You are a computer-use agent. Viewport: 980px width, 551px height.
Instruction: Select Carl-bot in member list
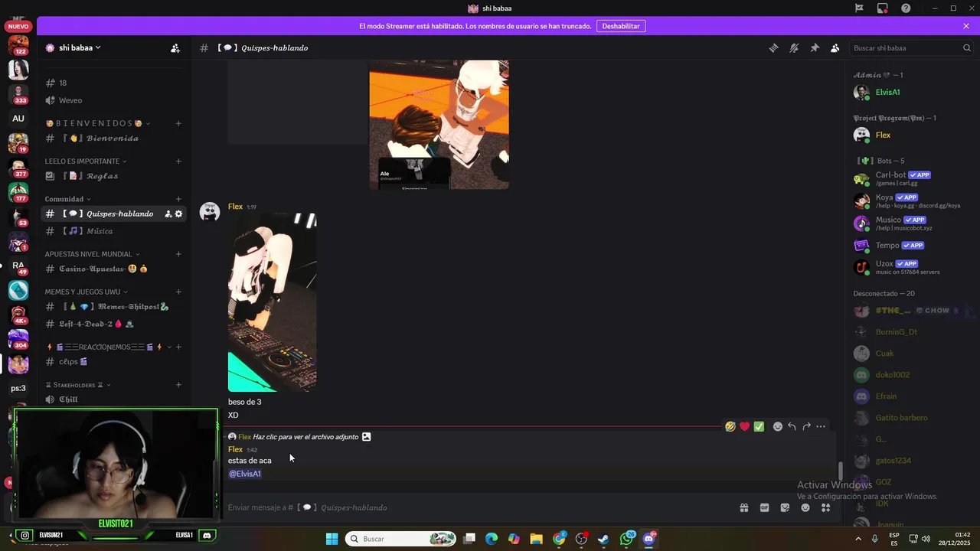(x=911, y=179)
